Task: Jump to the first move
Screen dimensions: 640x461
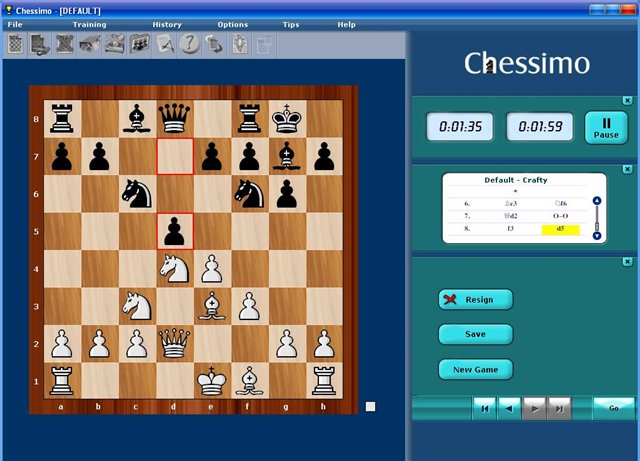Action: [484, 408]
